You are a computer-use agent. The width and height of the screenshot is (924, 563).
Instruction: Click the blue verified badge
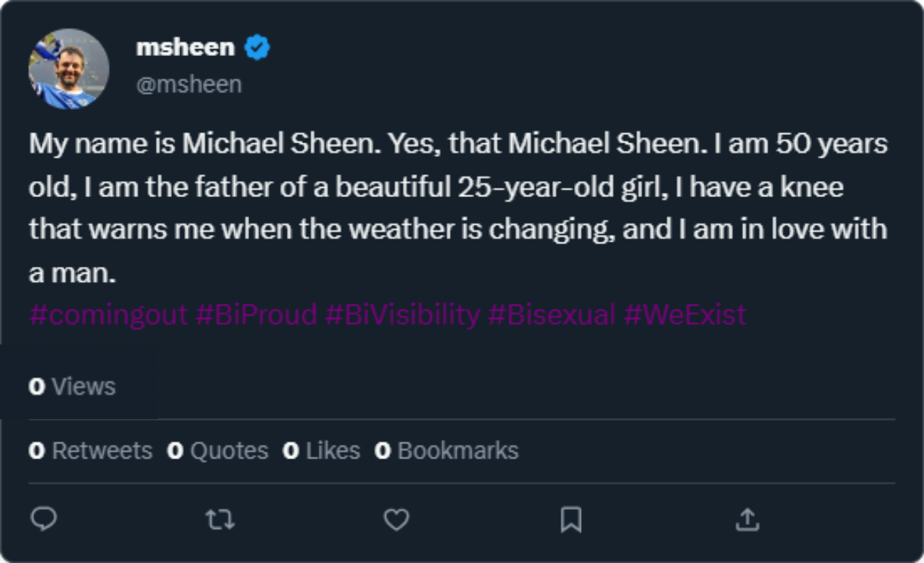tap(258, 48)
